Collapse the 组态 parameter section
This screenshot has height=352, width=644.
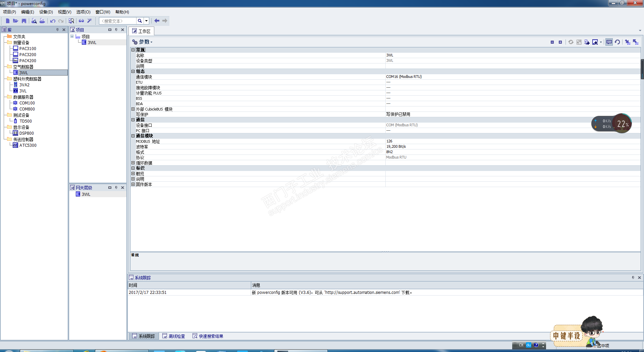click(133, 72)
